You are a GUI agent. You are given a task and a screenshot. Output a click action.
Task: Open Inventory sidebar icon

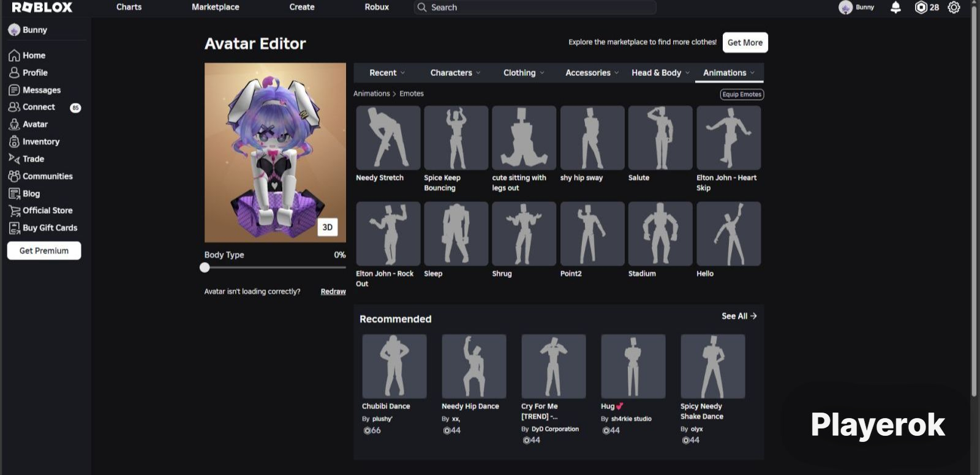point(14,141)
